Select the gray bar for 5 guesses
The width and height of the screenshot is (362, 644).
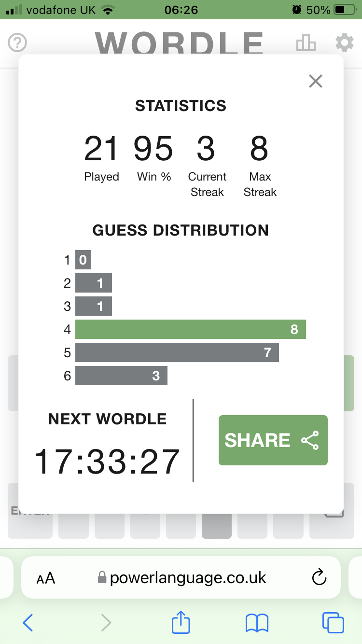click(x=177, y=352)
